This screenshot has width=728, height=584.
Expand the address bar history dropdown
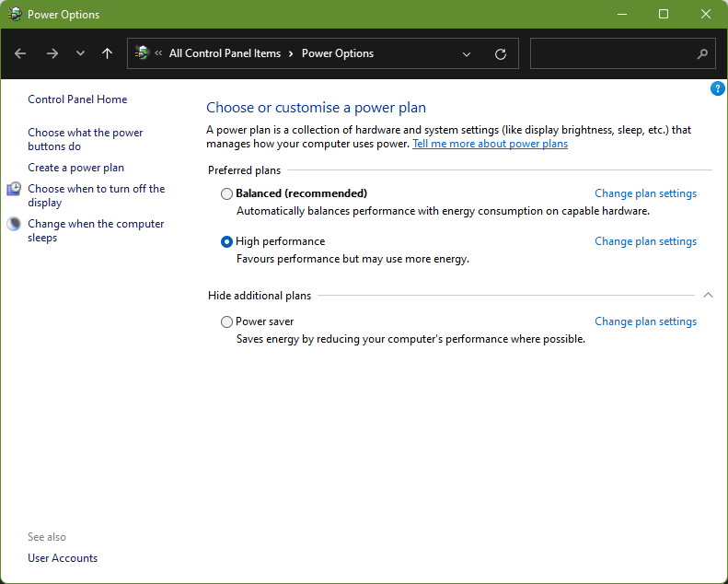tap(467, 54)
